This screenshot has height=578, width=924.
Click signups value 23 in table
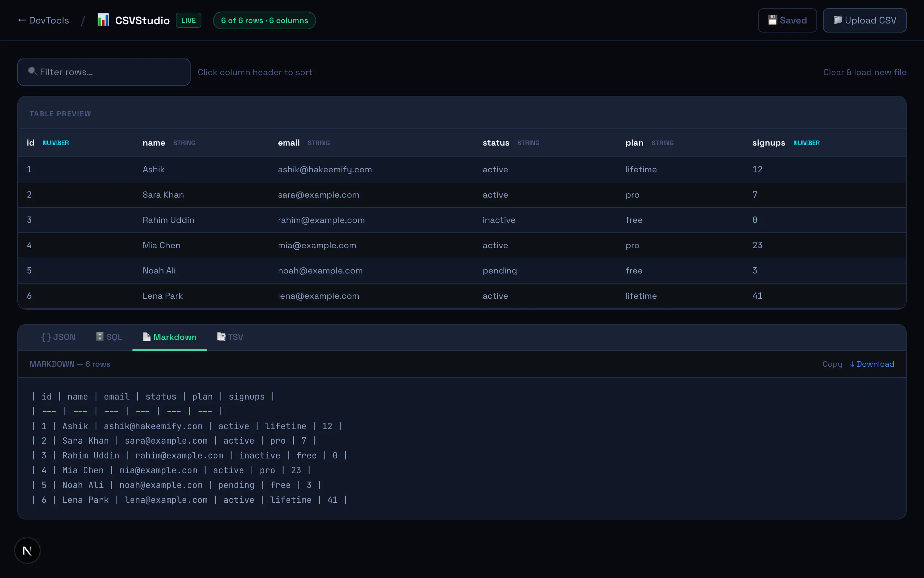[757, 245]
